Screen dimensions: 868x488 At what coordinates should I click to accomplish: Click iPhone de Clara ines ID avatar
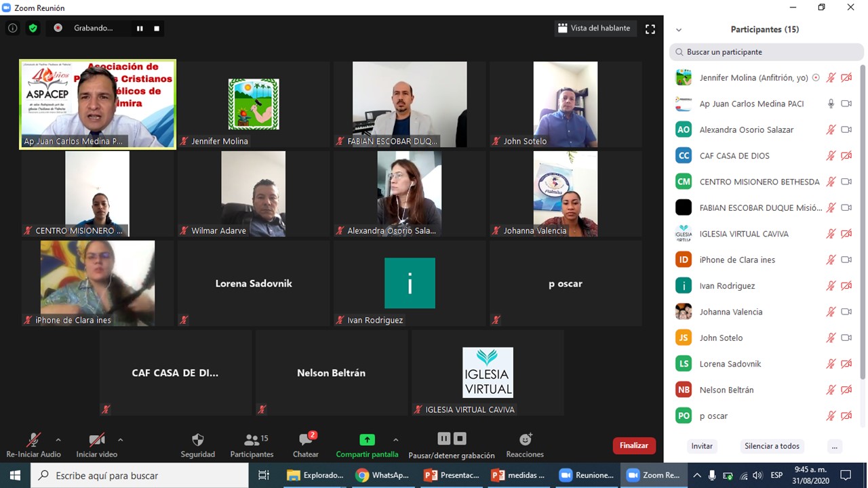point(684,260)
